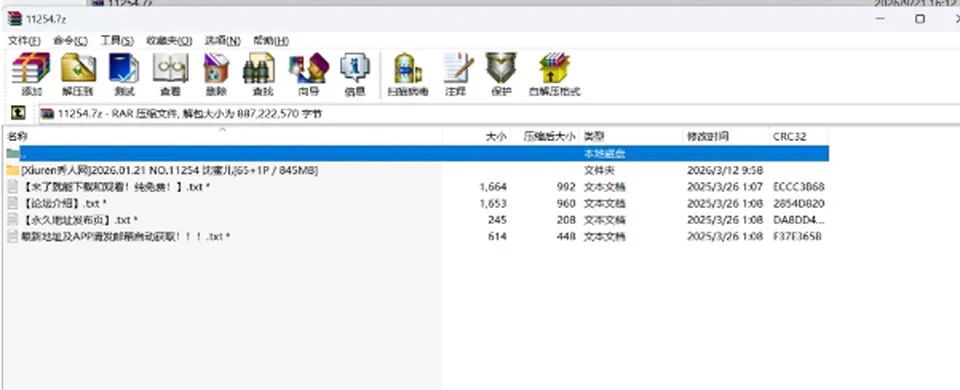Click the 解压到 (Extract to) icon
Image resolution: width=960 pixels, height=390 pixels.
point(78,74)
